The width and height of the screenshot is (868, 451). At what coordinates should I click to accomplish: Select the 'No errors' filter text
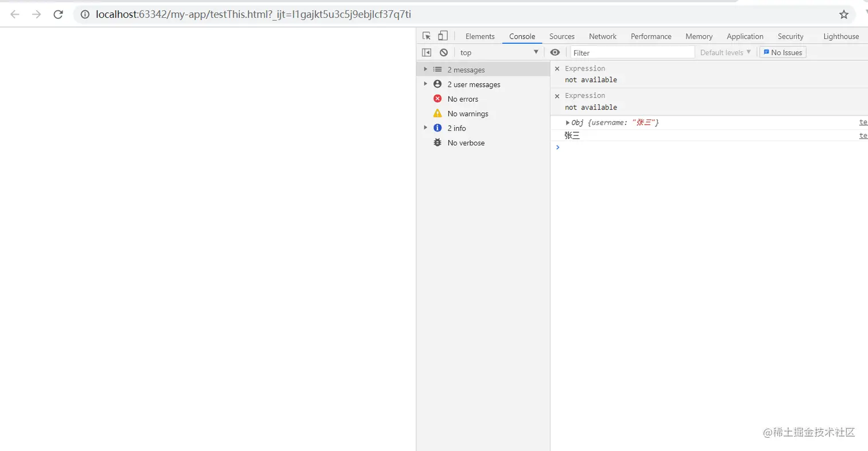click(x=463, y=99)
